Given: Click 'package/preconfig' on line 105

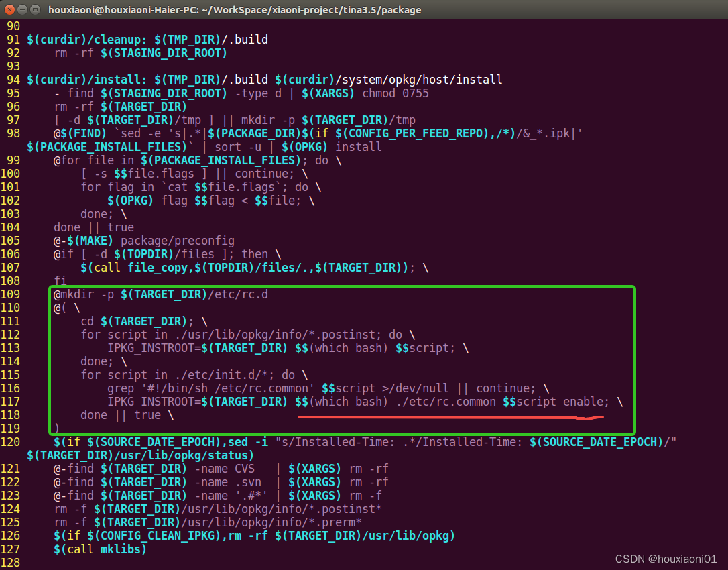Looking at the screenshot, I should pyautogui.click(x=178, y=241).
